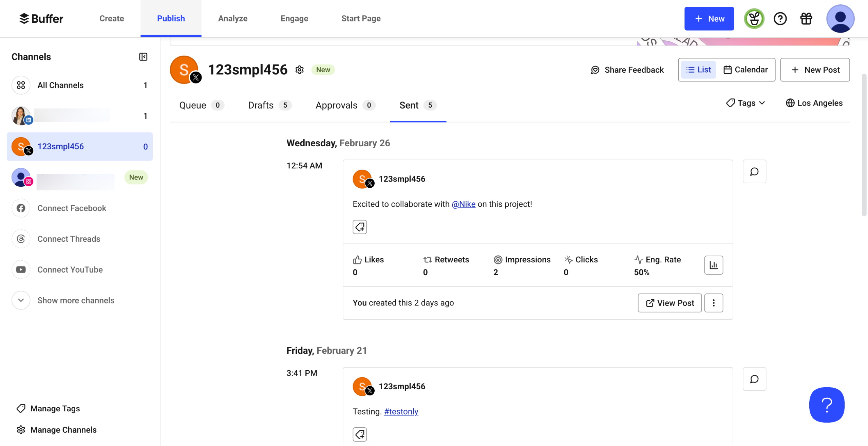Open 123smpl456 channel settings gear
The image size is (868, 446).
pos(299,70)
